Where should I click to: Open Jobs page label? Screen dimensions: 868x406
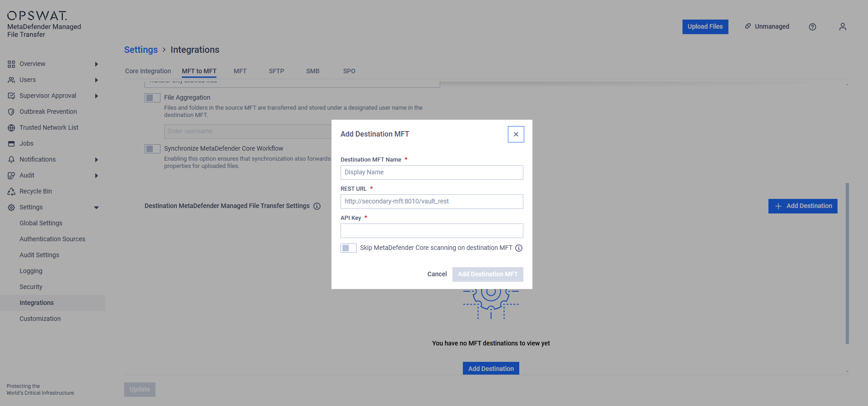click(26, 143)
